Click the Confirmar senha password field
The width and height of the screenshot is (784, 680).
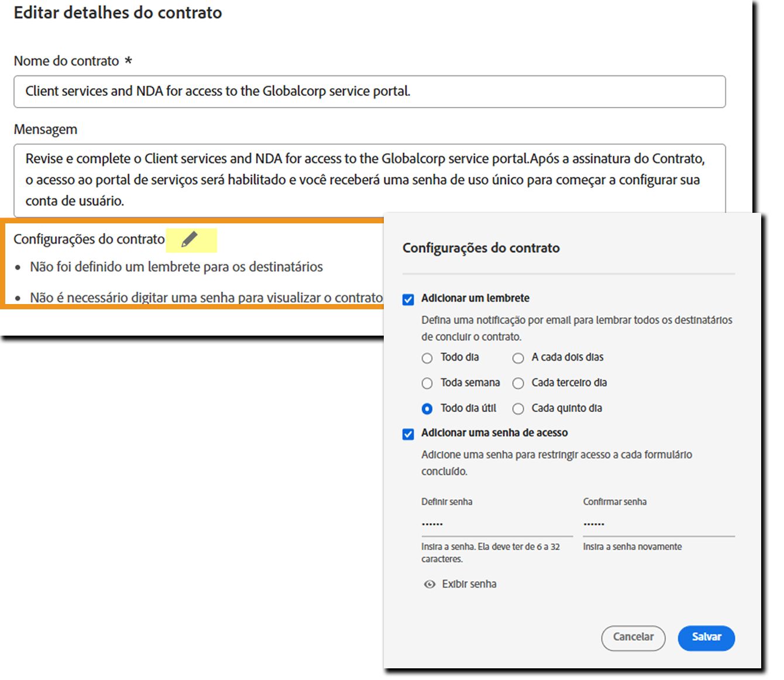click(658, 524)
